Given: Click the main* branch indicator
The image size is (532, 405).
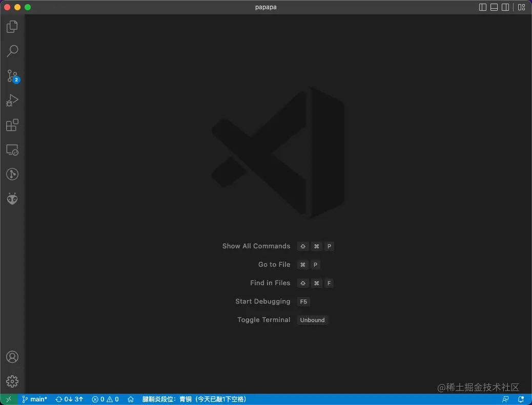Looking at the screenshot, I should (35, 399).
